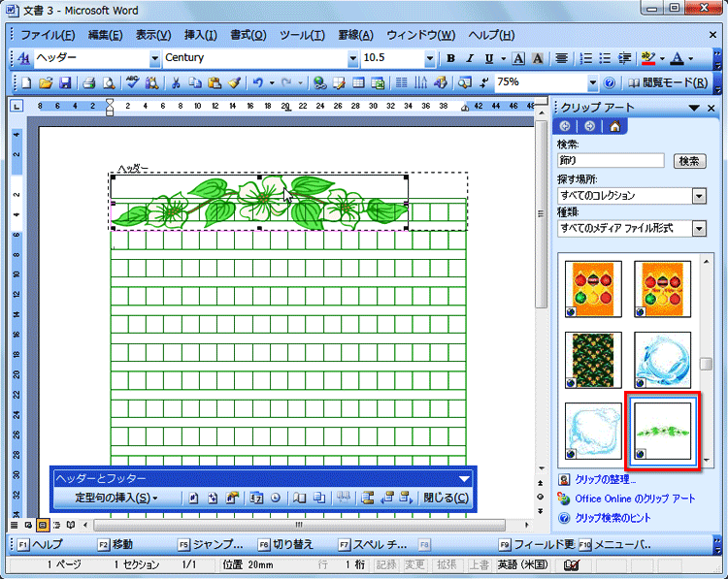728x579 pixels.
Task: Open a file with the folder icon
Action: 46,83
